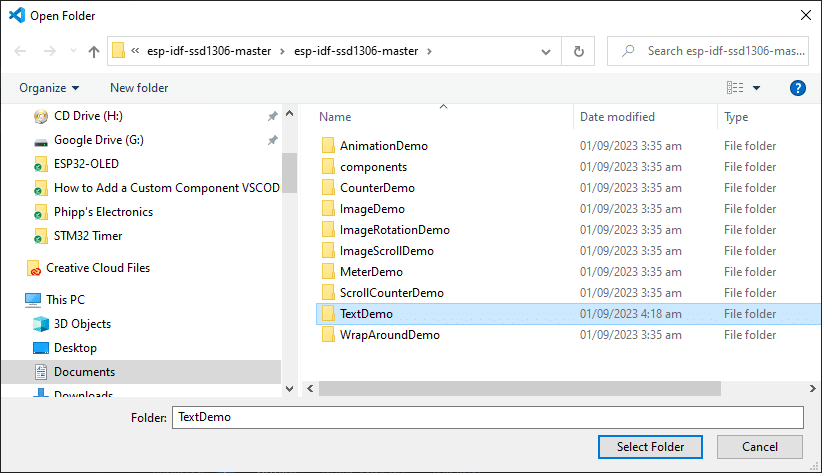This screenshot has height=473, width=822.
Task: Sort files by the Name column header
Action: point(335,117)
